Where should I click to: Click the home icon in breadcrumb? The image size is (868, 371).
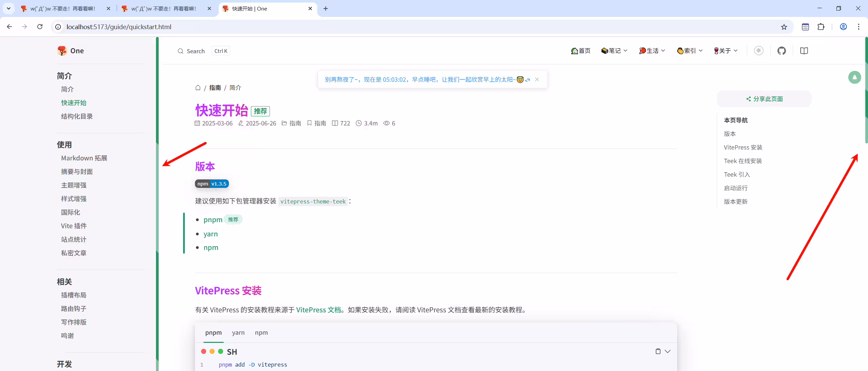[198, 87]
